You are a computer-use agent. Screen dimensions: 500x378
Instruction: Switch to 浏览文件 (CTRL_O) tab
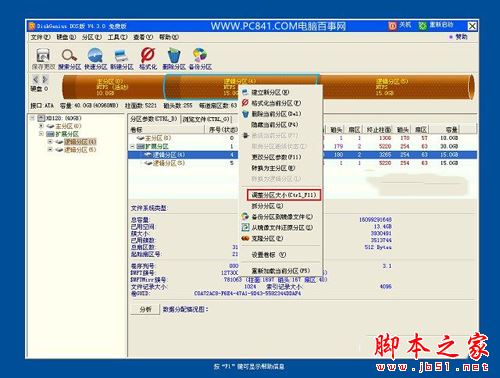206,119
